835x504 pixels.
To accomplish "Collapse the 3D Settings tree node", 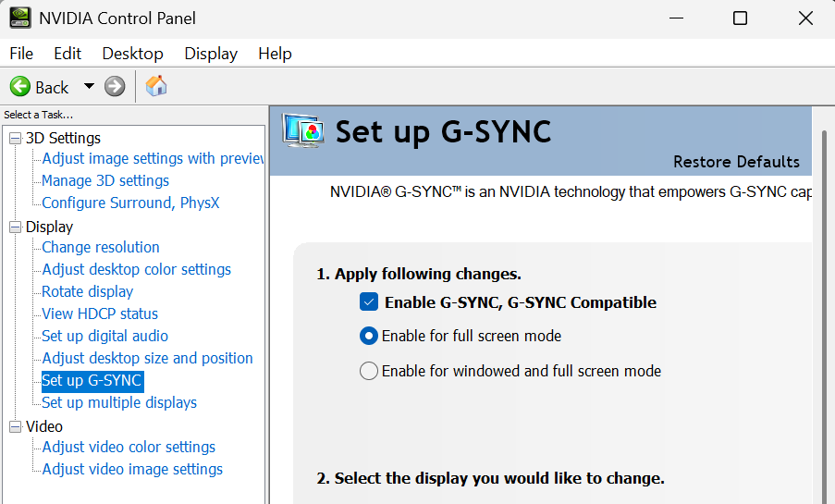I will 16,139.
